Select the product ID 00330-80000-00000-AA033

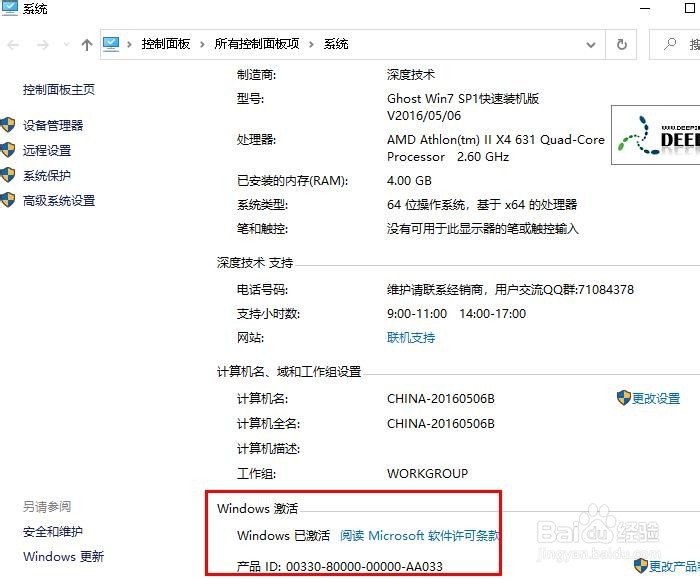(364, 567)
